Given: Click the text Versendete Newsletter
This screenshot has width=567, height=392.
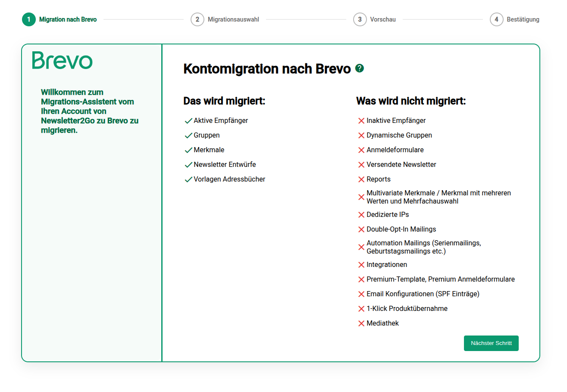Looking at the screenshot, I should coord(401,165).
